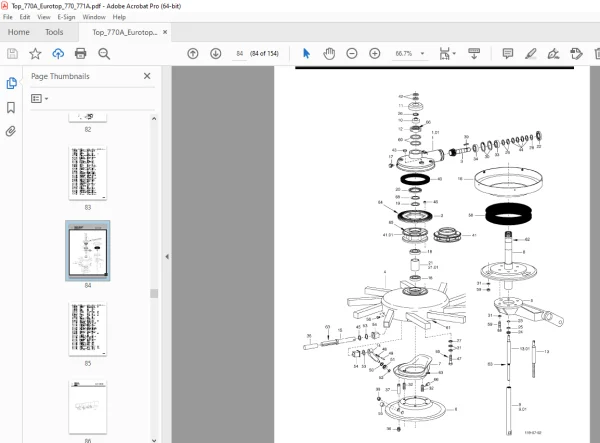Open the zoom level dropdown

coord(422,54)
